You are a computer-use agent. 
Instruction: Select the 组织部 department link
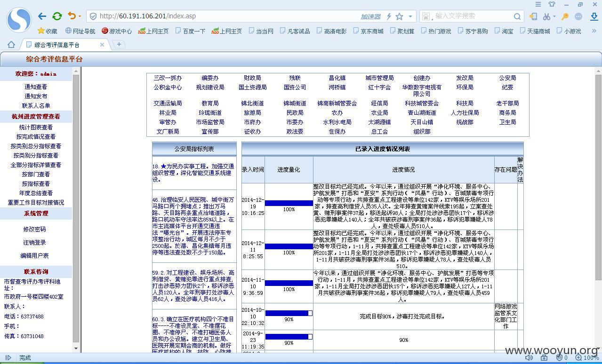pos(422,132)
